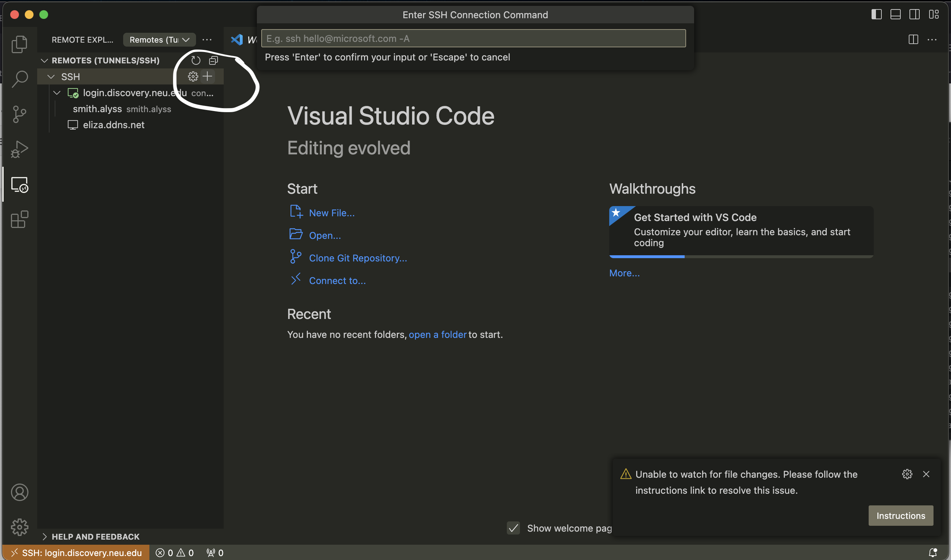This screenshot has width=951, height=560.
Task: Collapse all remotes with the collapse icon
Action: 214,60
